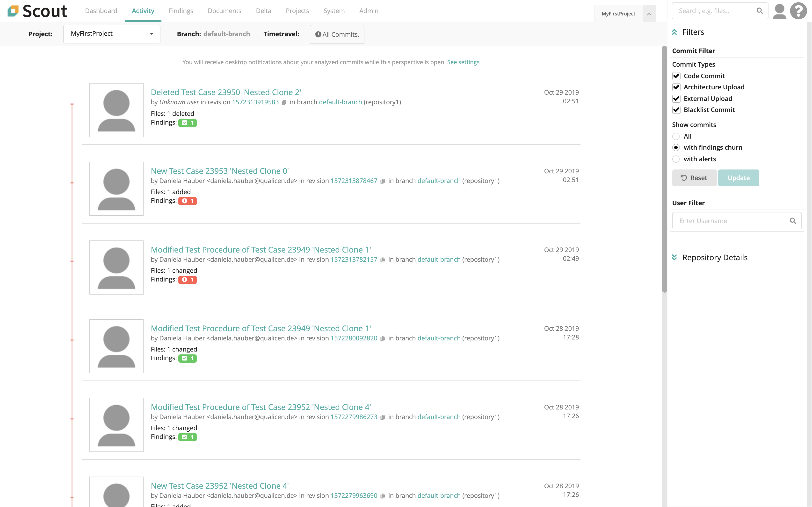Click the User Filter search magnifier icon

point(792,221)
